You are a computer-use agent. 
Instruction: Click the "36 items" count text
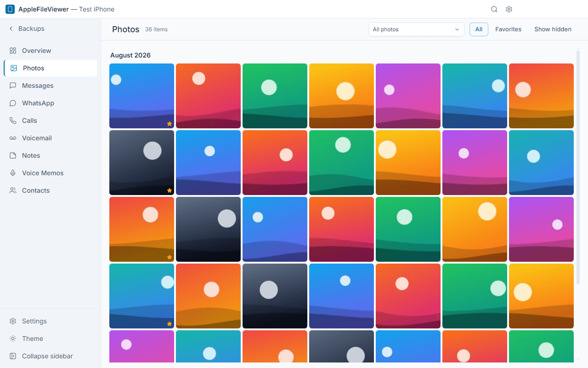click(156, 29)
